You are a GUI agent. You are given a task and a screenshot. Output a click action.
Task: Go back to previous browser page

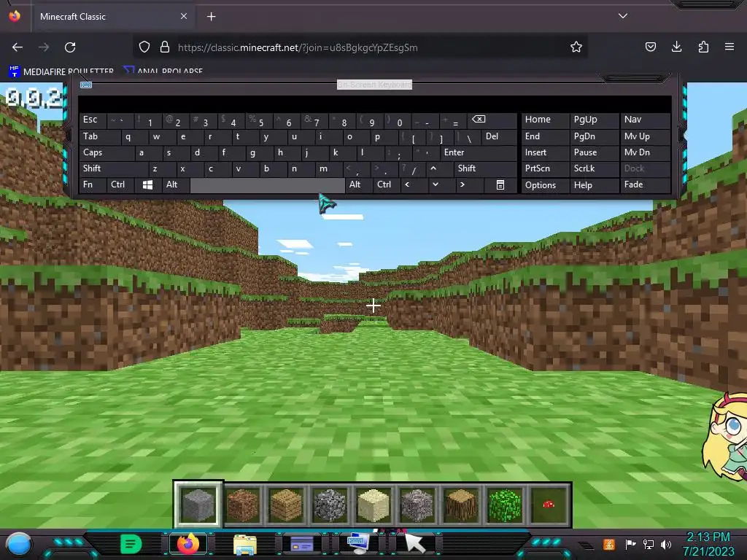pos(18,47)
